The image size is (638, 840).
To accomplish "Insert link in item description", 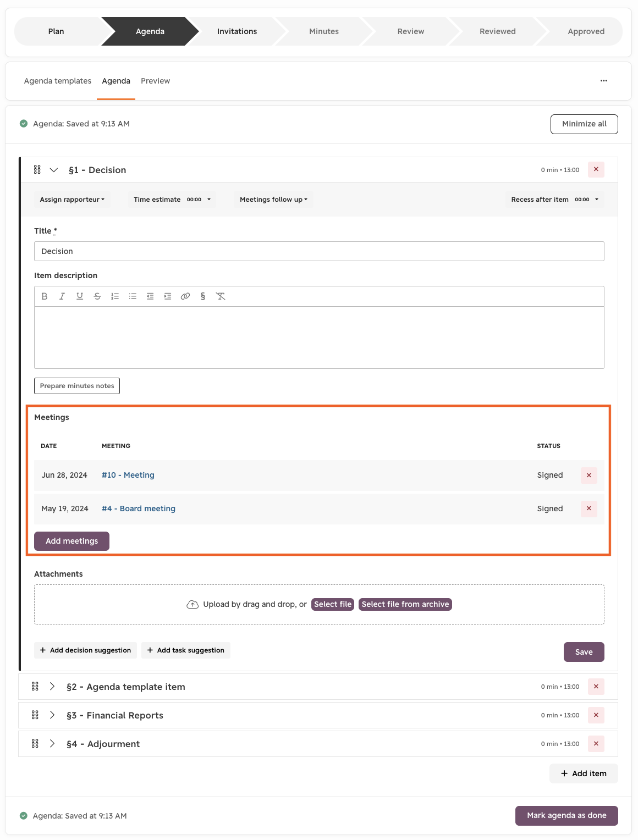I will click(185, 296).
